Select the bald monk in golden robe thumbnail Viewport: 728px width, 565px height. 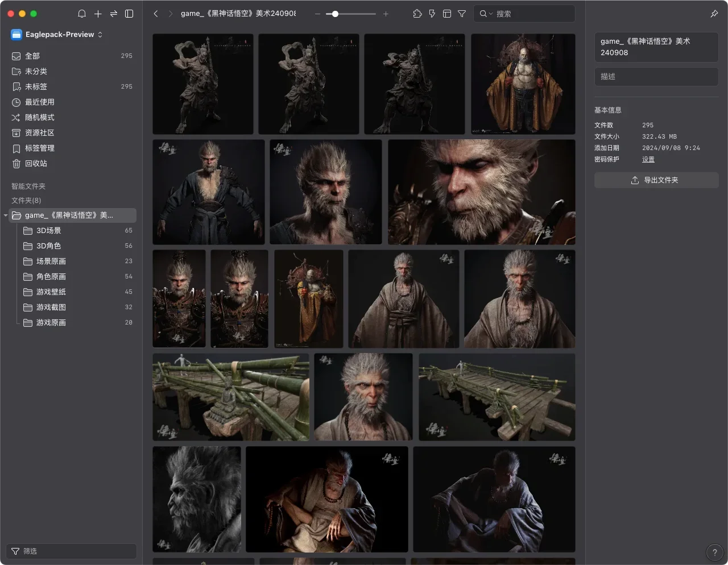click(523, 84)
